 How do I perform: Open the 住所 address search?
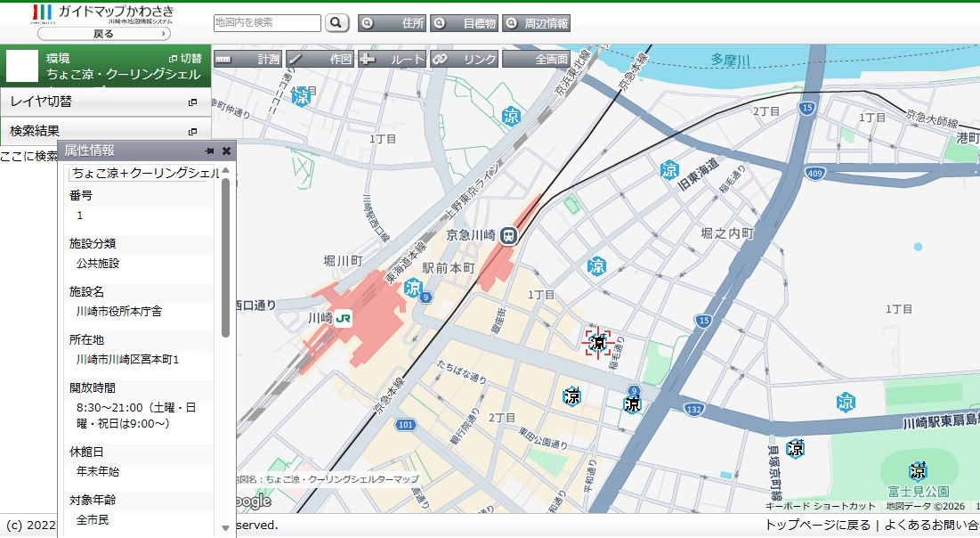pyautogui.click(x=392, y=23)
